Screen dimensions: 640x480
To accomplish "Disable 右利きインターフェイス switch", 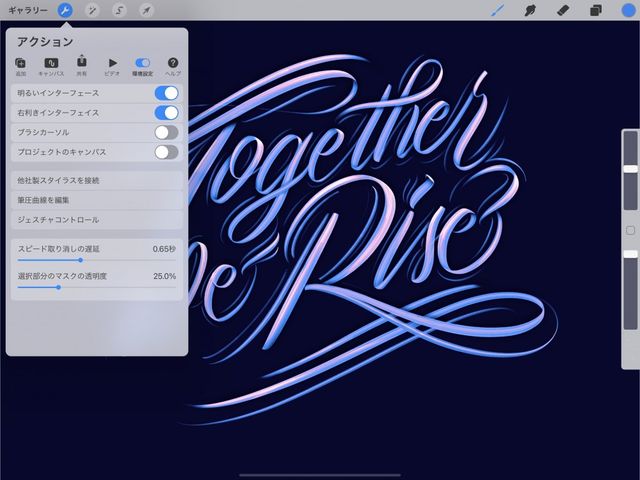I will pyautogui.click(x=166, y=113).
